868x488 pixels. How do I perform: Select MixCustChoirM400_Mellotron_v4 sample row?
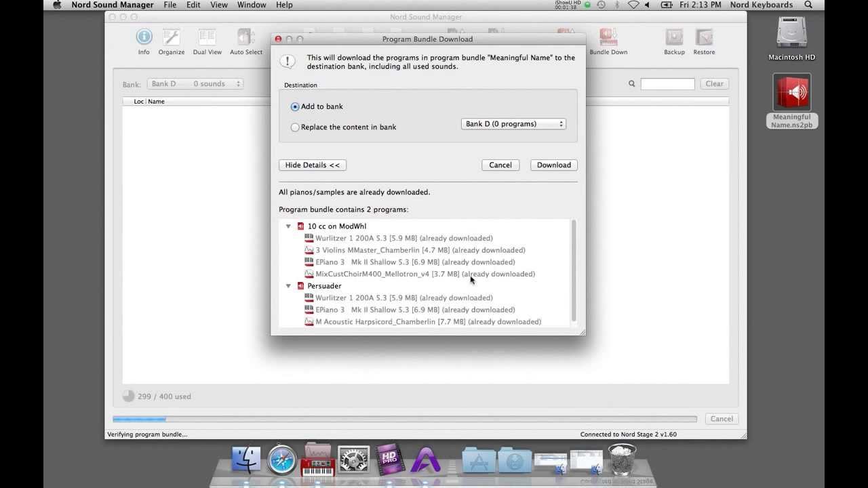[x=420, y=274]
